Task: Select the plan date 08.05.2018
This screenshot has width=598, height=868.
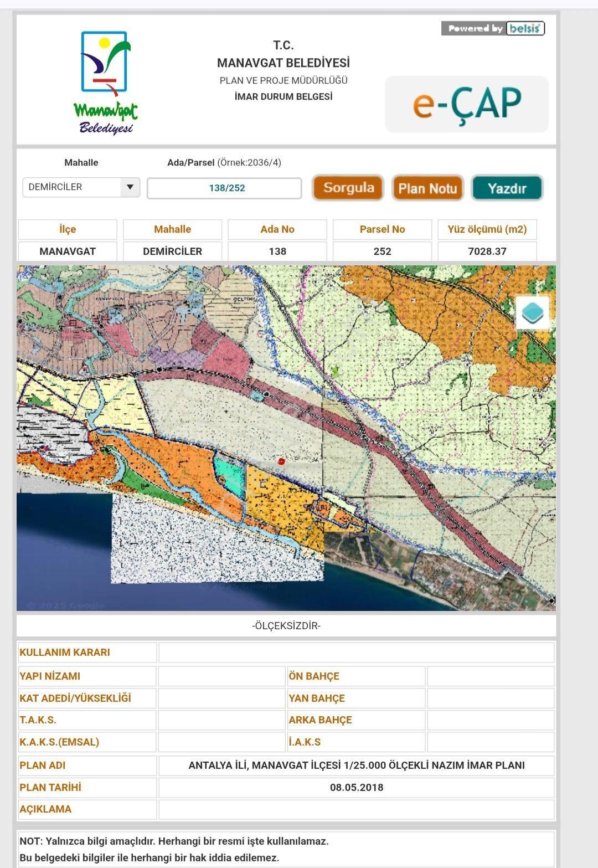Action: 357,788
